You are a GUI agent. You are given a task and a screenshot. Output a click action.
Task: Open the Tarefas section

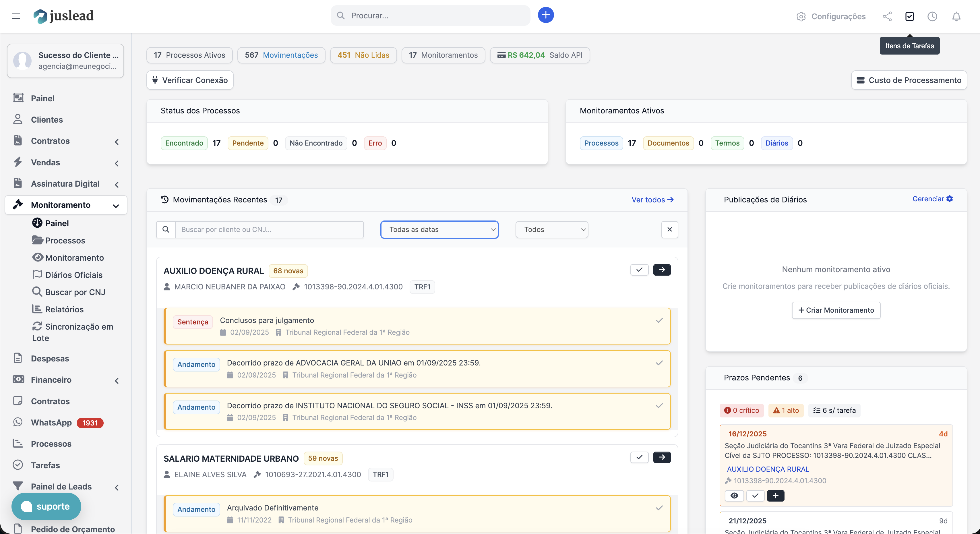coord(45,465)
